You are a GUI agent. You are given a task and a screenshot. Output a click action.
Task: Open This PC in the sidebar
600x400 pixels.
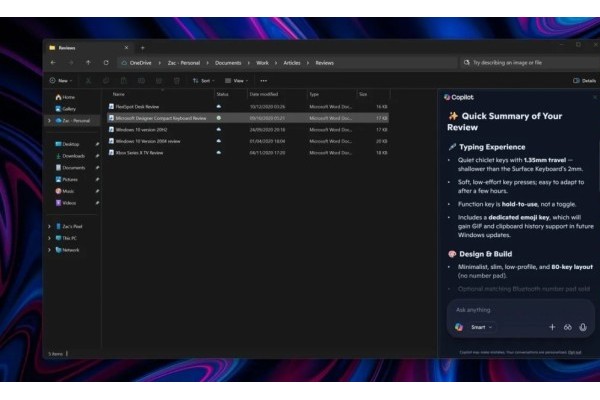[x=66, y=238]
